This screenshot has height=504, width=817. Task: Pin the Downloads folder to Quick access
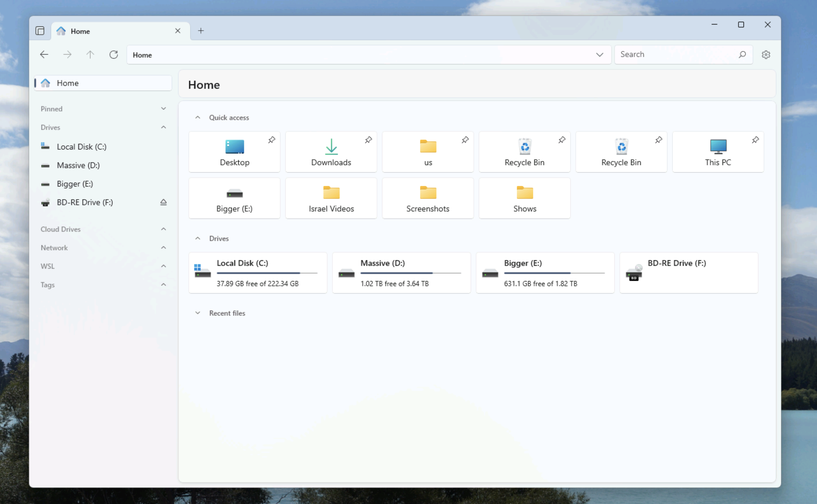(368, 140)
